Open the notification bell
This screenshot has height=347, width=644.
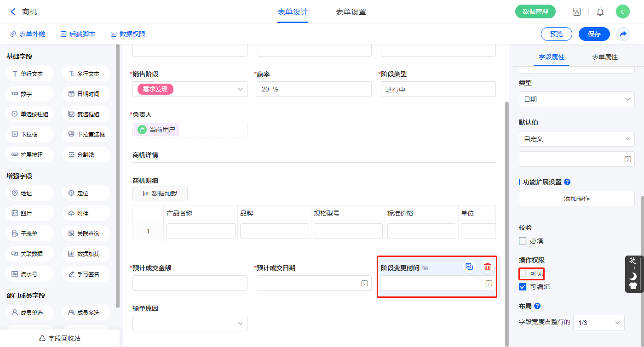(x=600, y=12)
